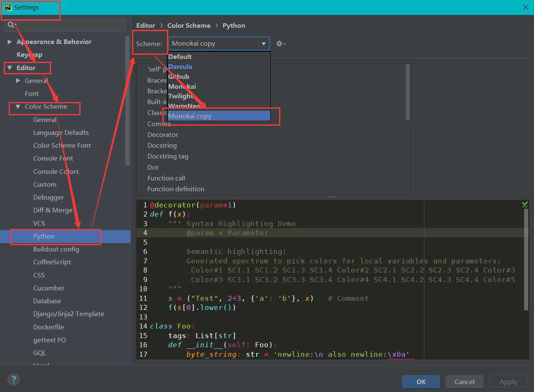Expand the Appearance & Behavior section

pyautogui.click(x=10, y=42)
